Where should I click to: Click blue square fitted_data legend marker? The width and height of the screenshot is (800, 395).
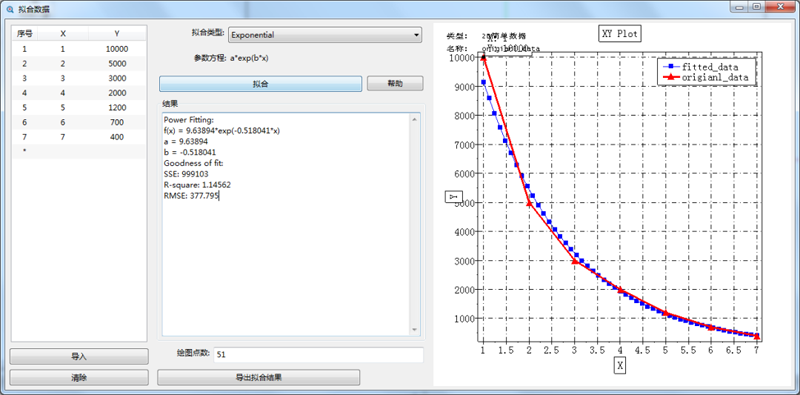click(x=672, y=67)
